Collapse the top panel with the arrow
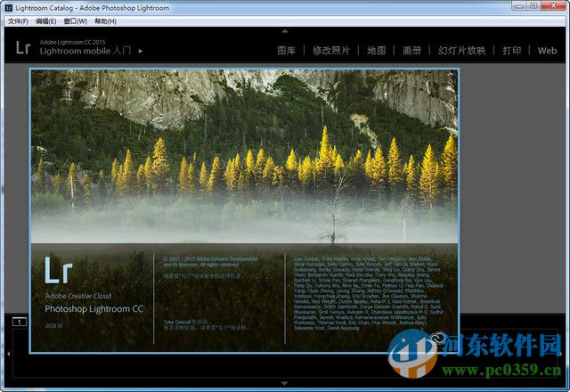The width and height of the screenshot is (570, 392). point(285,31)
